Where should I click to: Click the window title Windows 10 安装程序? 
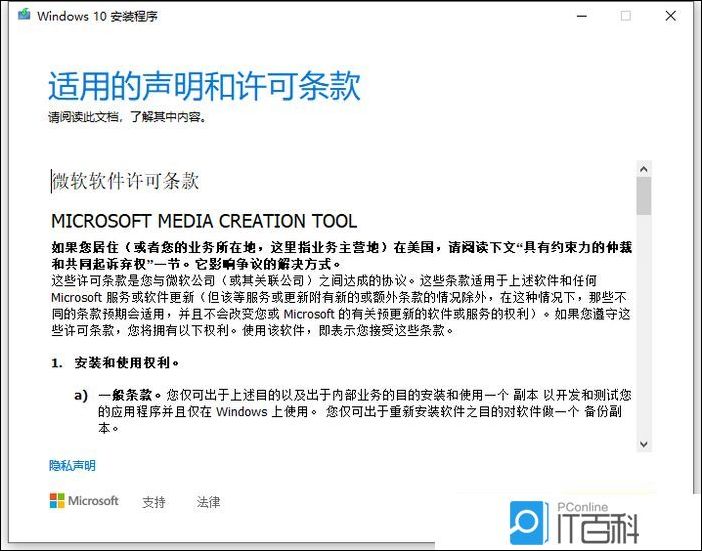[x=97, y=16]
